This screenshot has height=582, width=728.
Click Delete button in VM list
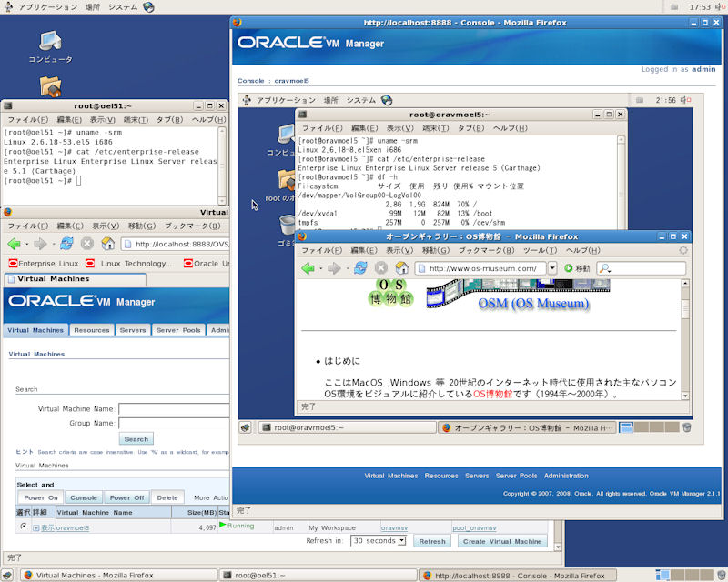click(167, 497)
